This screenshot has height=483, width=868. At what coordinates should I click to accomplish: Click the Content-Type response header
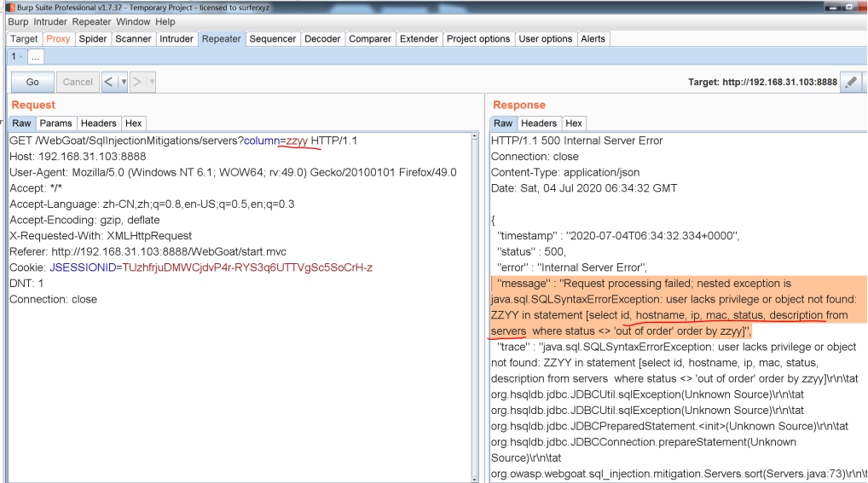point(565,173)
